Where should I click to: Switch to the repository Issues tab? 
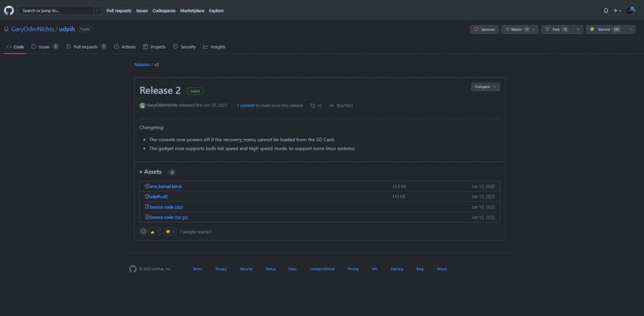coord(45,46)
